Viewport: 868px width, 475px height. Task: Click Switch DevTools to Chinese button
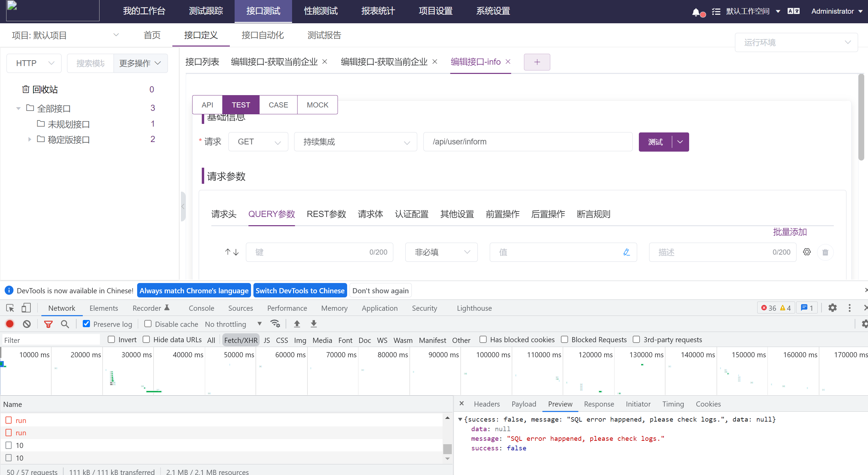tap(300, 291)
